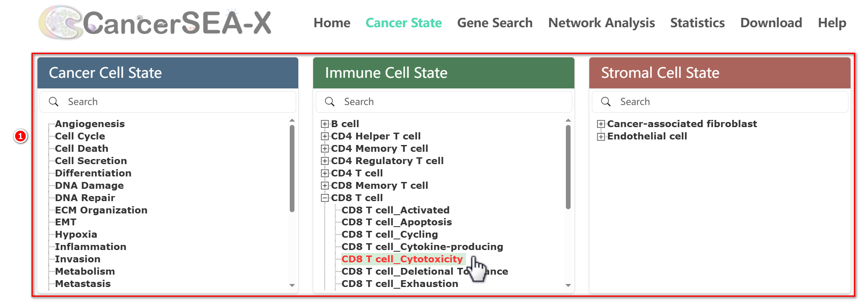Collapse the CD8 T cell node
The width and height of the screenshot is (868, 304).
point(325,198)
